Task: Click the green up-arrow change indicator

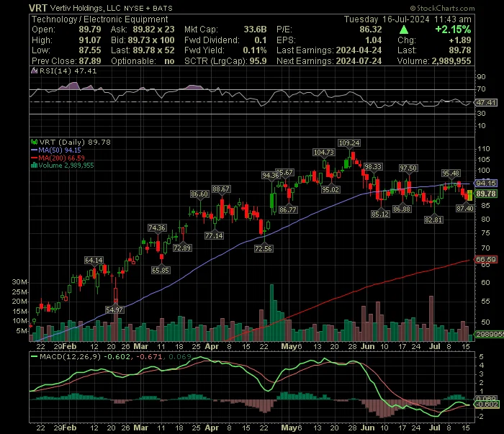Action: [404, 30]
